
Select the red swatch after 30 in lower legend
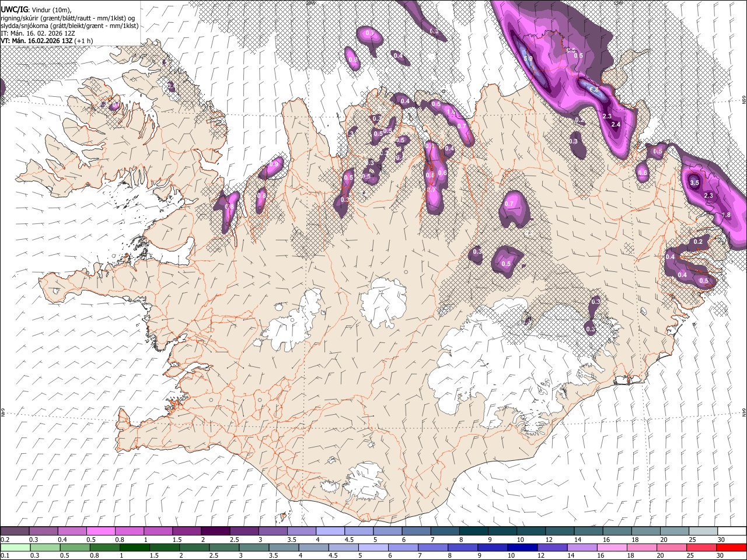pos(731,547)
